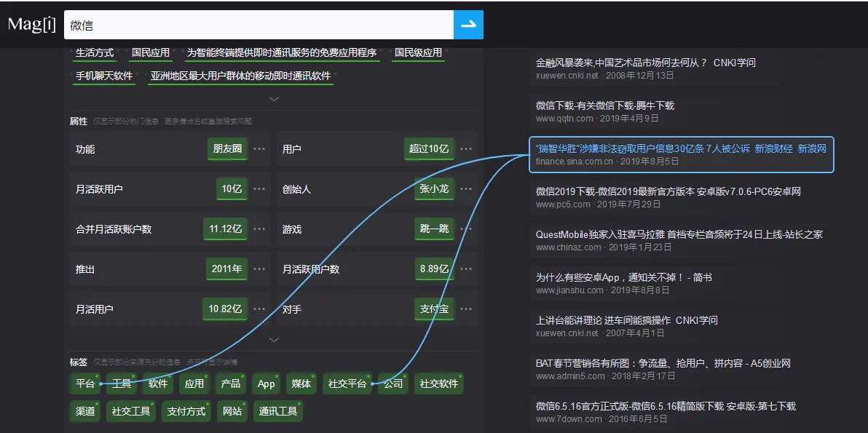Click the 支付宝 value button
This screenshot has width=868, height=433.
click(x=434, y=309)
